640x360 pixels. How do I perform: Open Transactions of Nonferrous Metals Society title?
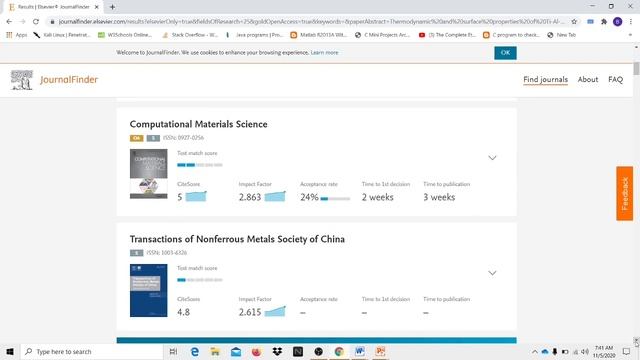click(x=237, y=239)
